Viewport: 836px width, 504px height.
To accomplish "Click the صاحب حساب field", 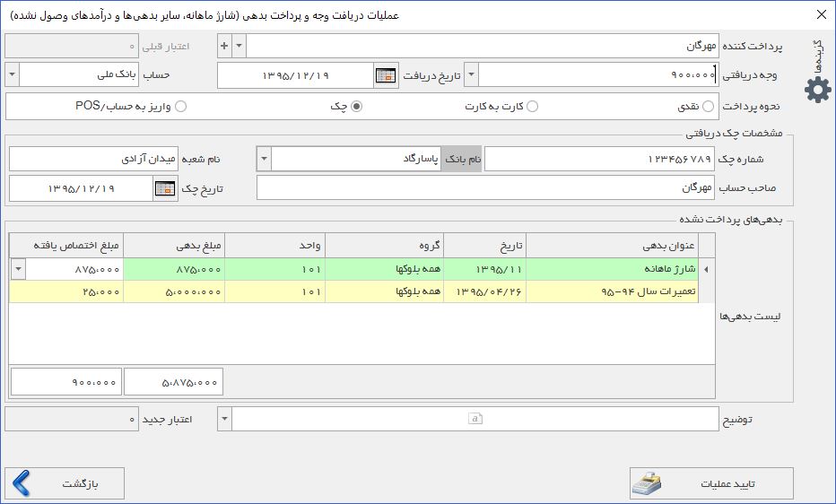I will click(x=485, y=188).
